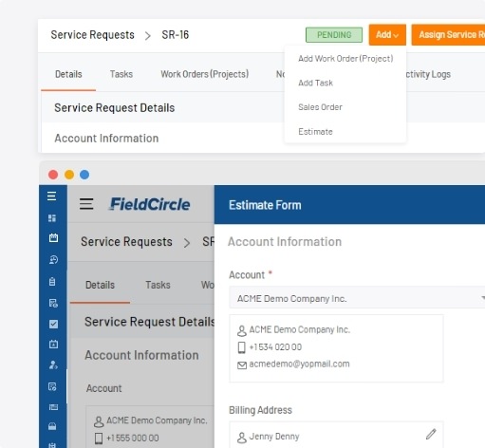Click the PENDING status badge

(334, 35)
